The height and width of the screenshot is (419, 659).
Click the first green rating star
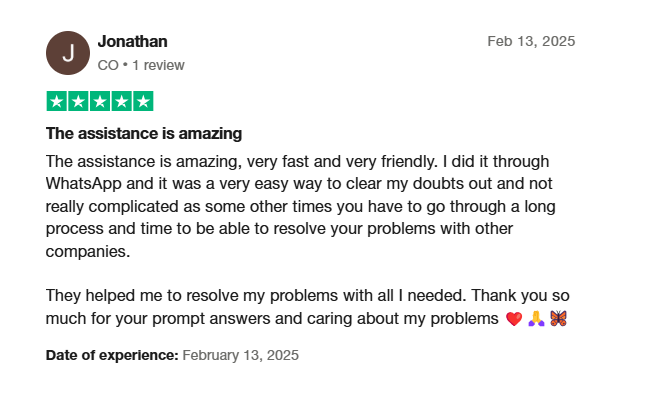57,101
